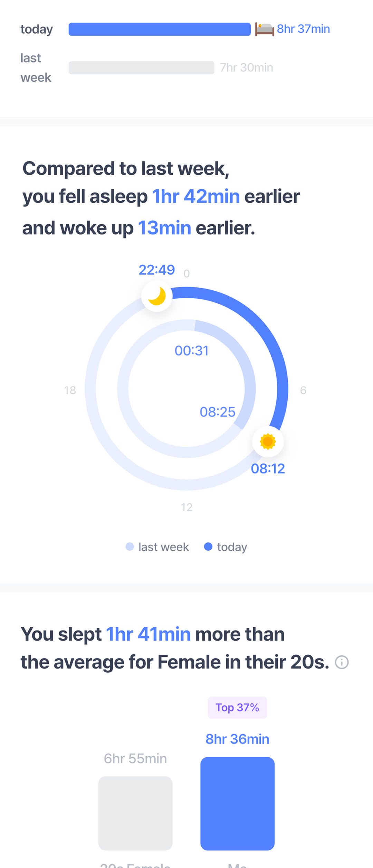Click the gray last week sleep bar
This screenshot has height=868, width=373.
141,68
